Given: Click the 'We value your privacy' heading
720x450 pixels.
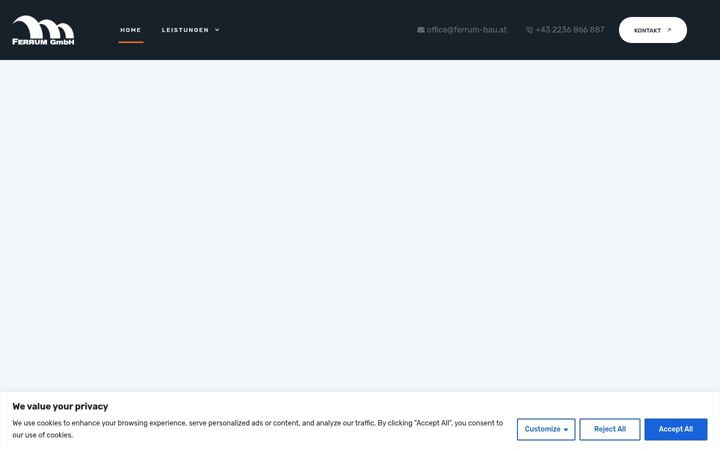Looking at the screenshot, I should 60,406.
